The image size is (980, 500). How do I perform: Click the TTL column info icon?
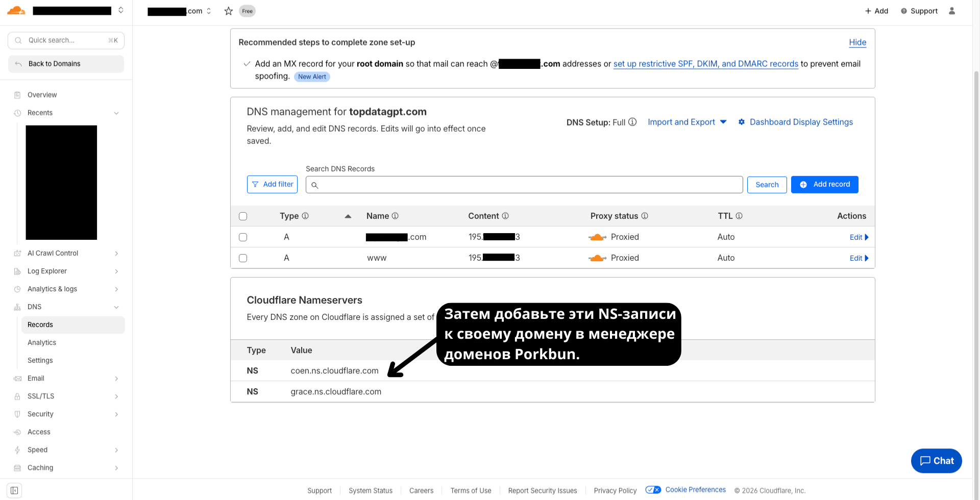pyautogui.click(x=740, y=216)
